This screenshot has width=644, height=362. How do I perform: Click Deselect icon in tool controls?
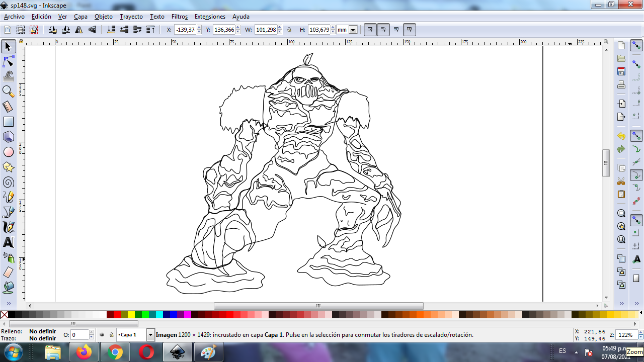[34, 30]
